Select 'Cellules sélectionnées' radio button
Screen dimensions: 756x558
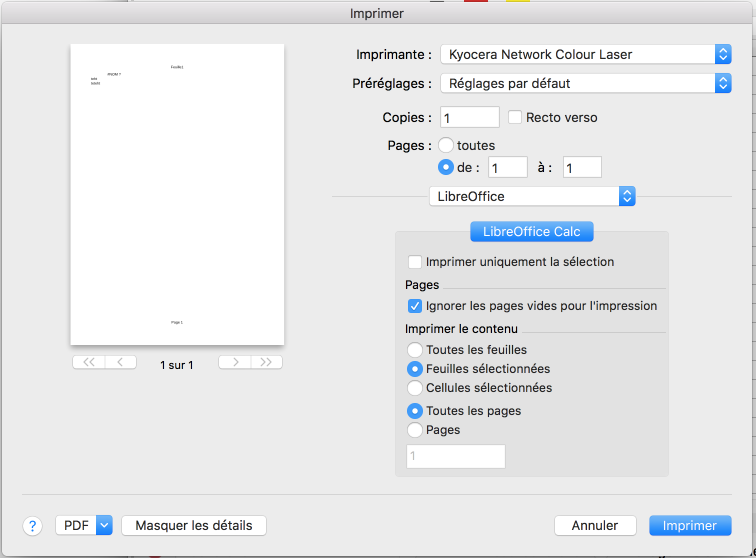point(415,388)
